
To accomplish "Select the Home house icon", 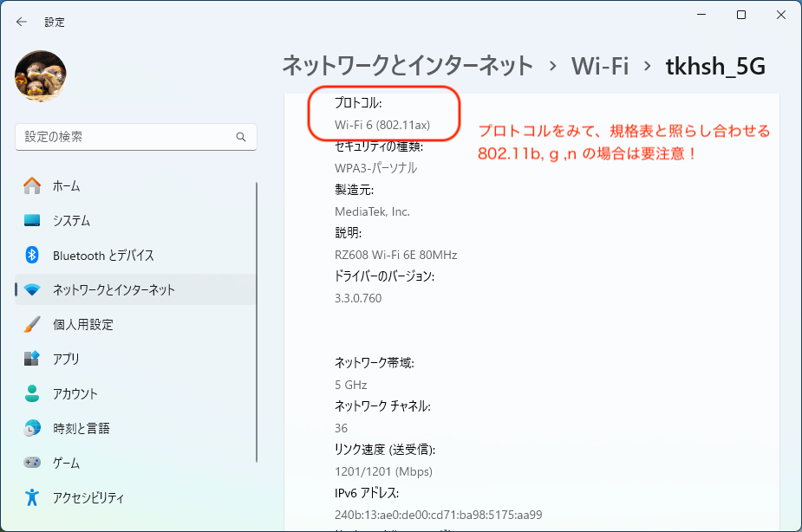I will 32,185.
